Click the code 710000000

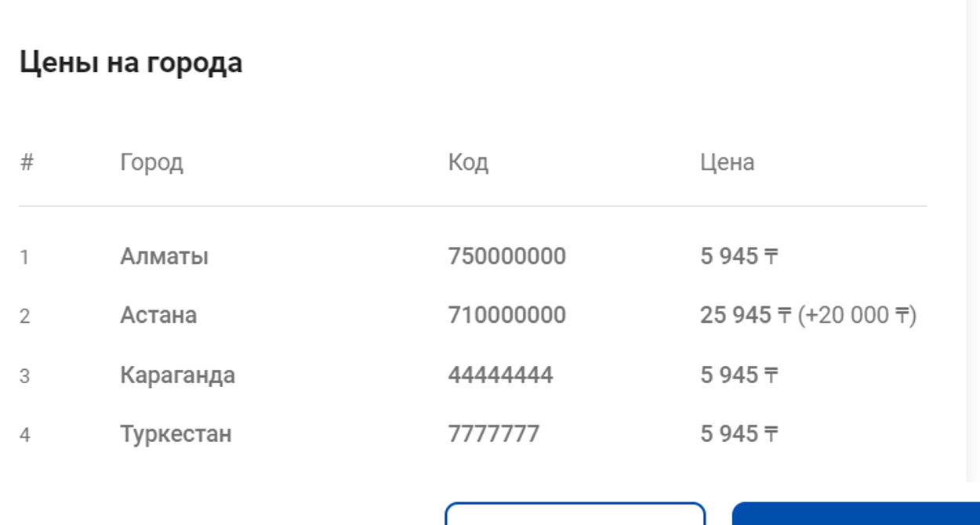pyautogui.click(x=506, y=315)
